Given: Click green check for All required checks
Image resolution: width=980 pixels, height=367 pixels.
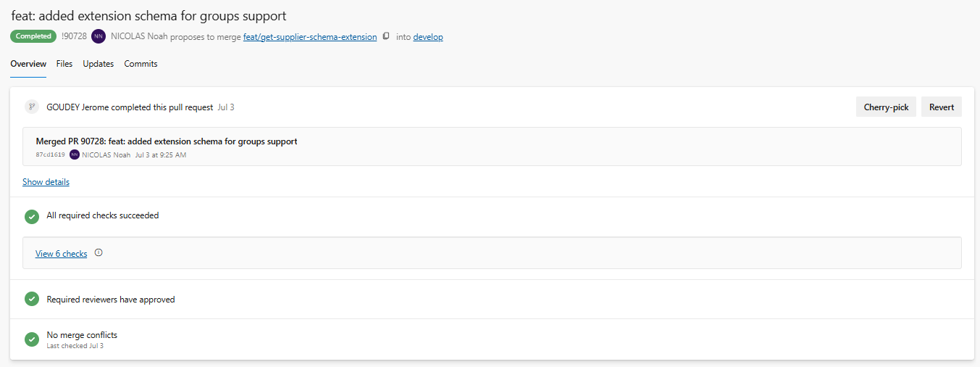Looking at the screenshot, I should [32, 216].
